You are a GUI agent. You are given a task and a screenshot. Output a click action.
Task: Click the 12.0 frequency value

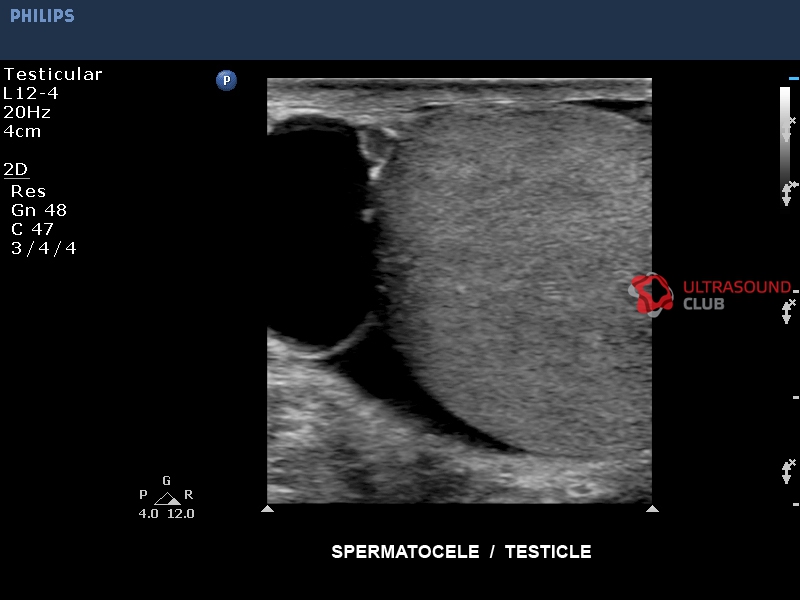[181, 514]
